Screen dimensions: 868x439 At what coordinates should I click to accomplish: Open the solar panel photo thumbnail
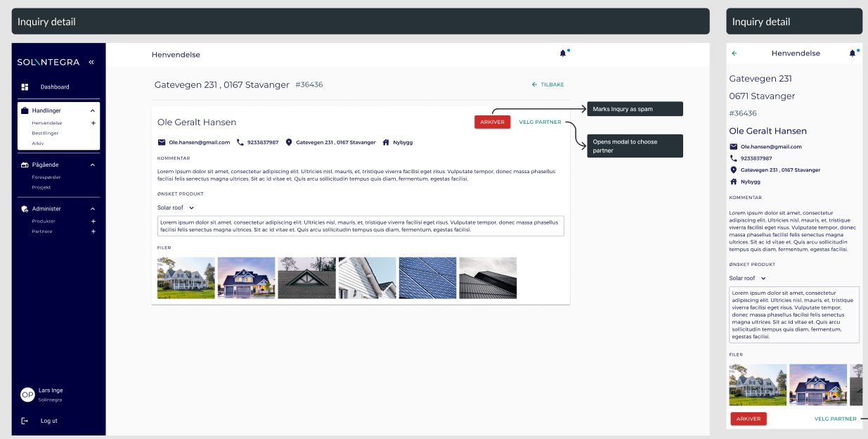[x=427, y=278]
